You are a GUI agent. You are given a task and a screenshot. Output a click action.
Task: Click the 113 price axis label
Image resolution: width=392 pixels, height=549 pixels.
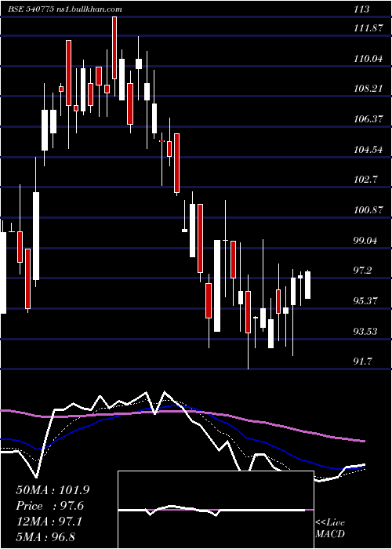click(361, 9)
